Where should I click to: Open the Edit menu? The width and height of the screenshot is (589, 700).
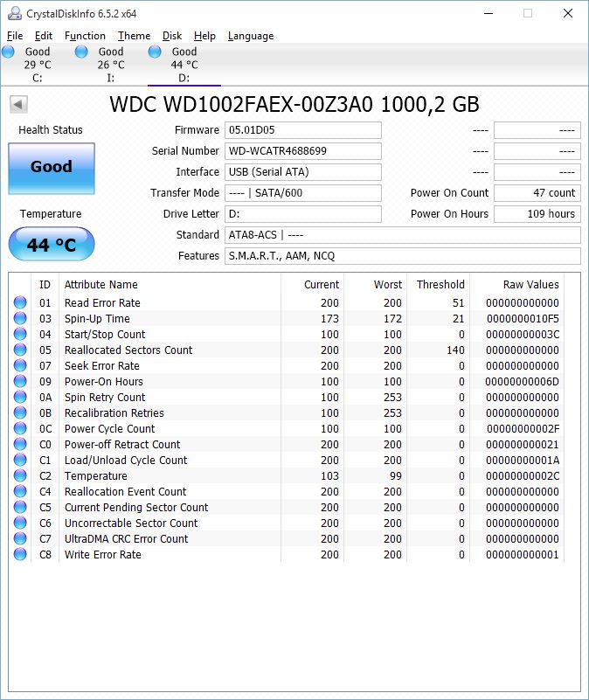point(44,36)
